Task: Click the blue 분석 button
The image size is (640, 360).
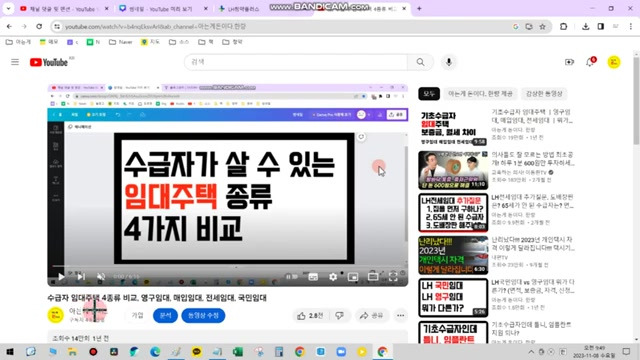Action: pos(165,316)
